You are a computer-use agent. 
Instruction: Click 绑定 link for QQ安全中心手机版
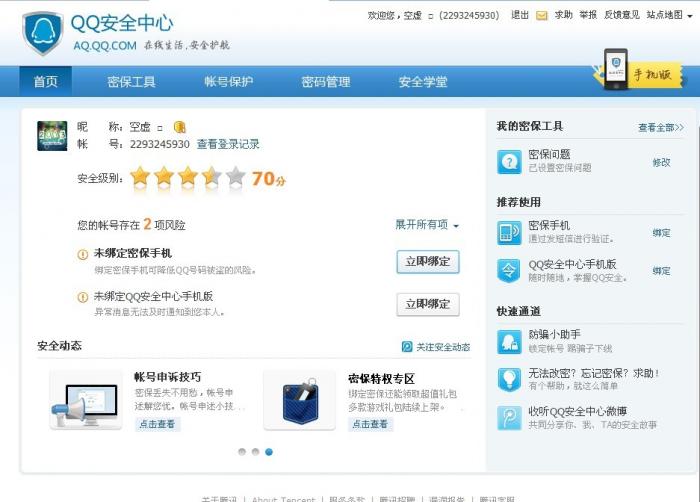tap(661, 271)
